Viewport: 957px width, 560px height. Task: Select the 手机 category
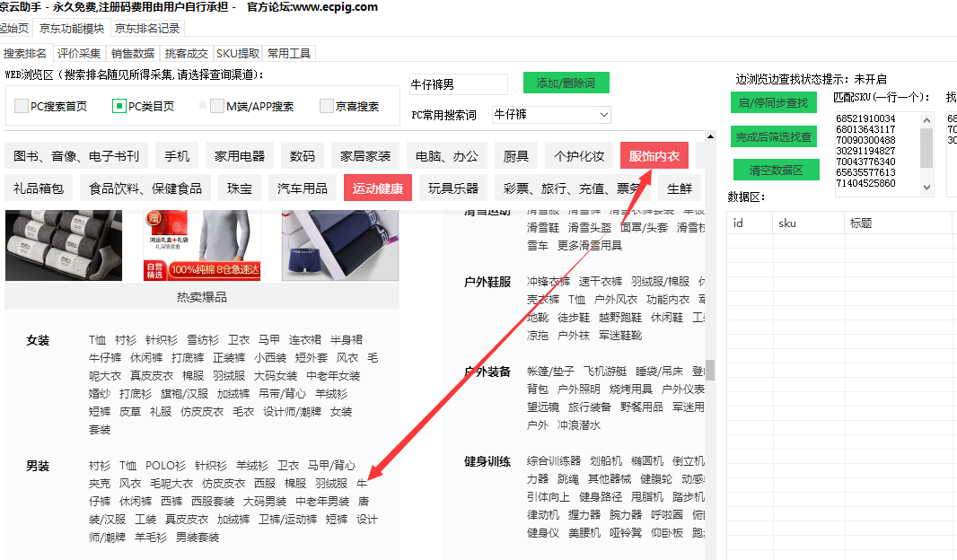click(177, 156)
